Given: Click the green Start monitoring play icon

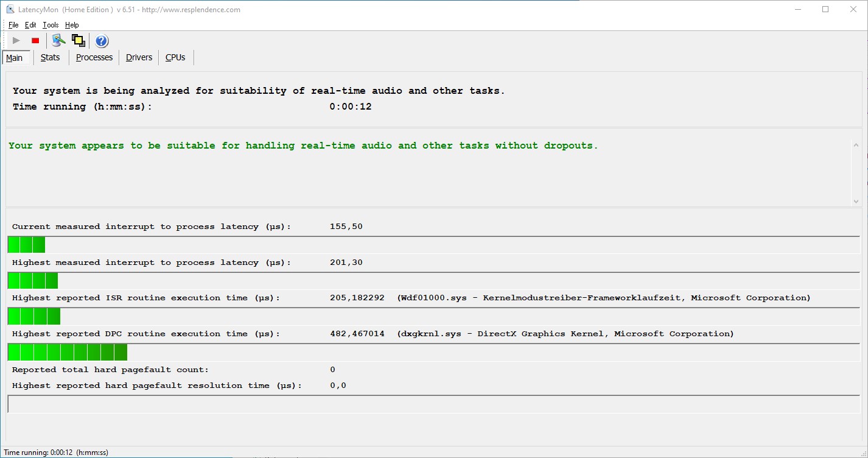Looking at the screenshot, I should click(16, 41).
